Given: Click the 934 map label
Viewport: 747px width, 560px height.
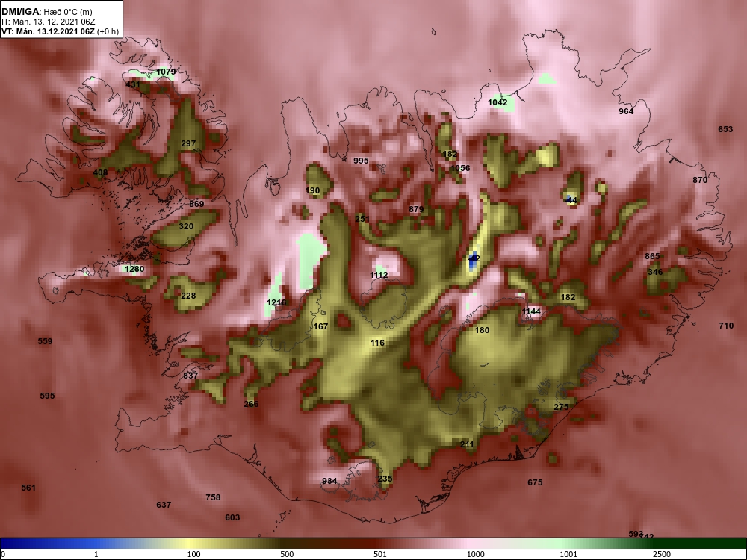Looking at the screenshot, I should (x=329, y=481).
